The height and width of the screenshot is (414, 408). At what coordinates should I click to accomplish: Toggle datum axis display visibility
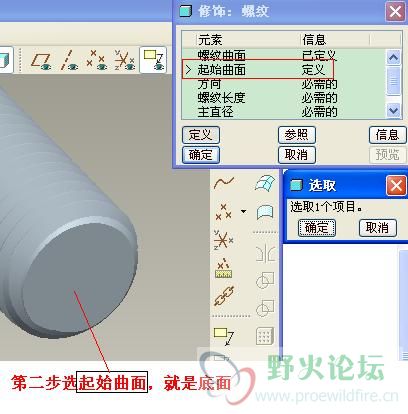(x=69, y=61)
